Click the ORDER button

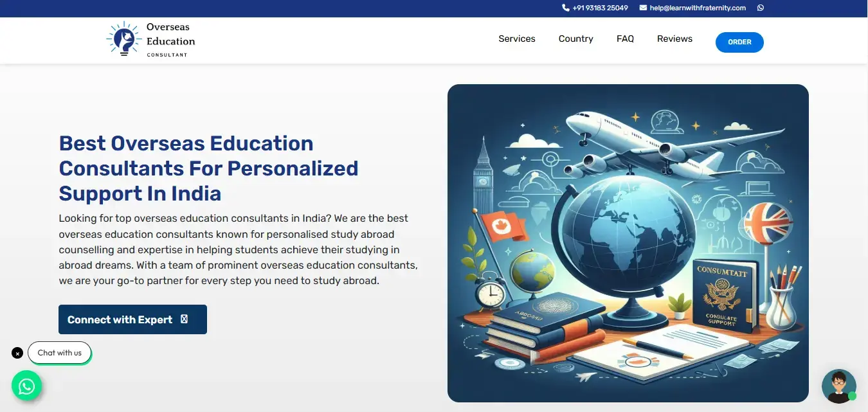coord(739,42)
